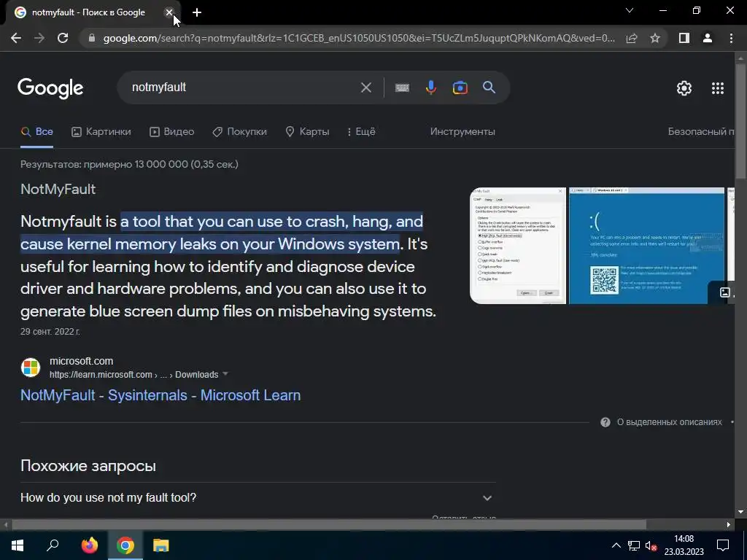
Task: Submit search with magnifier icon
Action: click(489, 87)
